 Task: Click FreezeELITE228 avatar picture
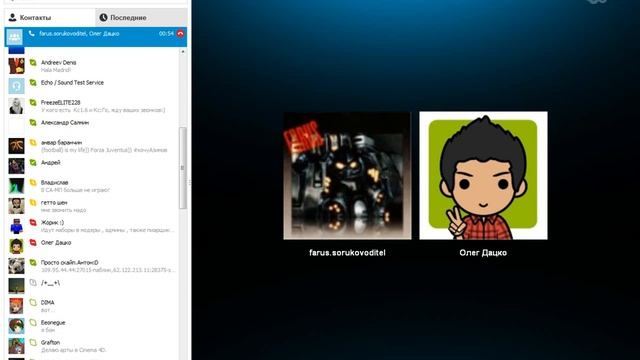(x=16, y=106)
